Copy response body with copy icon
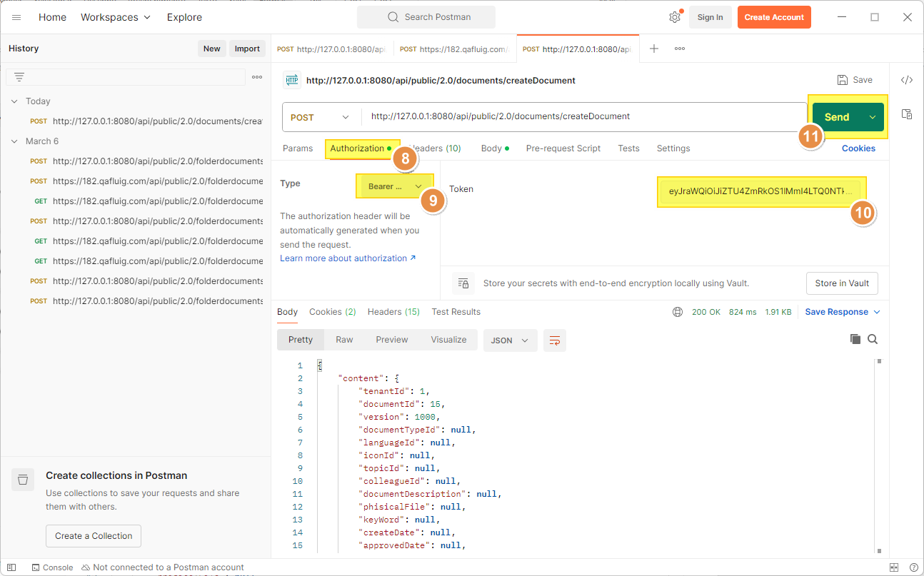Screen dimensions: 924x576 (855, 339)
